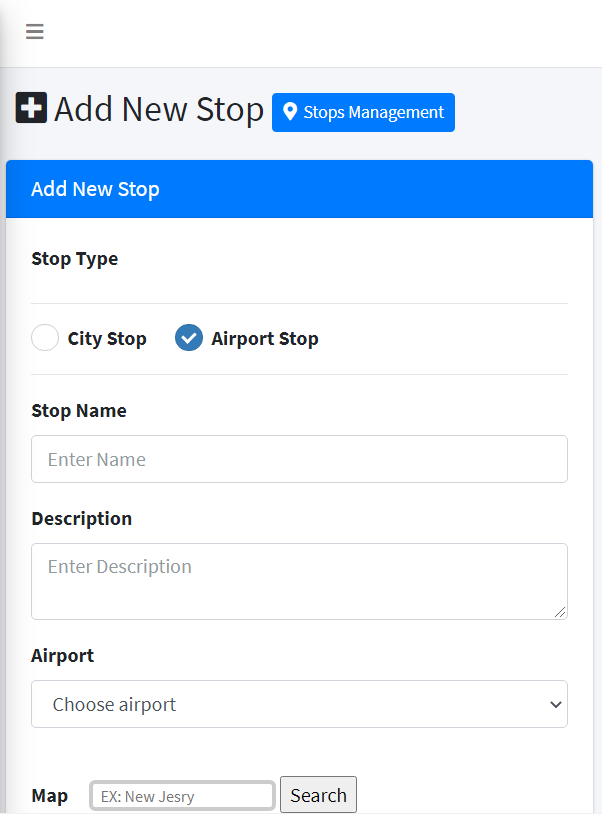Click the chevron arrow of the airport select
This screenshot has height=814, width=602.
(556, 704)
